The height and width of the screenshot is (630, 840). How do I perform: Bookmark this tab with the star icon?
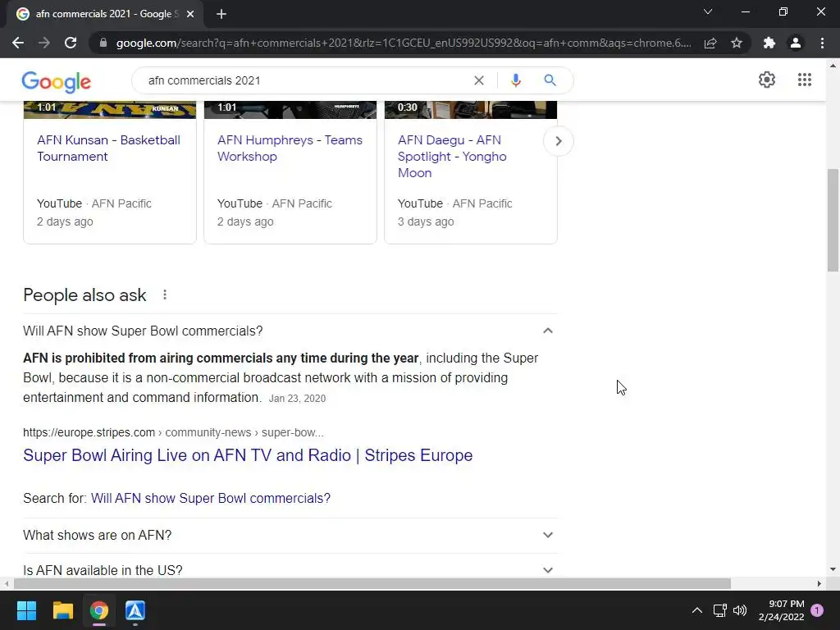pos(737,43)
